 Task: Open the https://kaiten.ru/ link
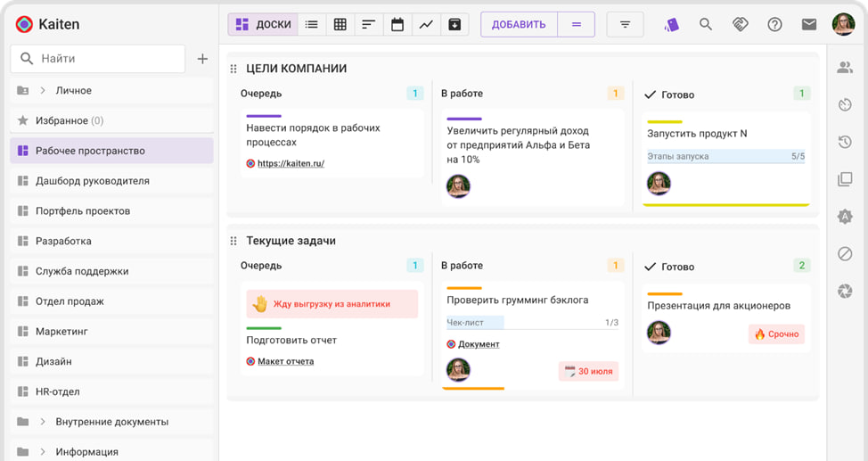[291, 164]
